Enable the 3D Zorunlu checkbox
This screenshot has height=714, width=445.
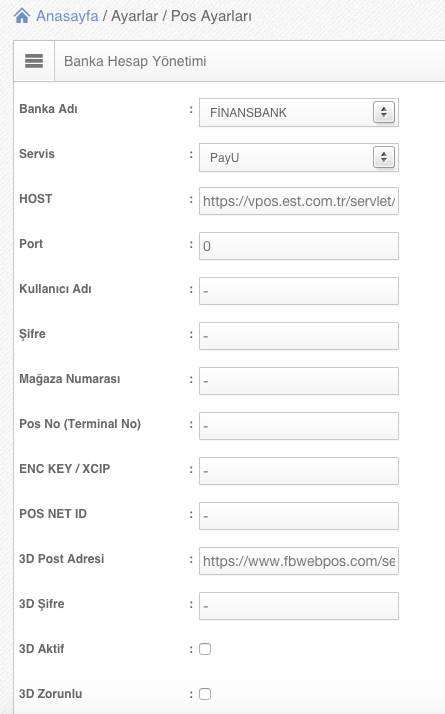click(205, 694)
